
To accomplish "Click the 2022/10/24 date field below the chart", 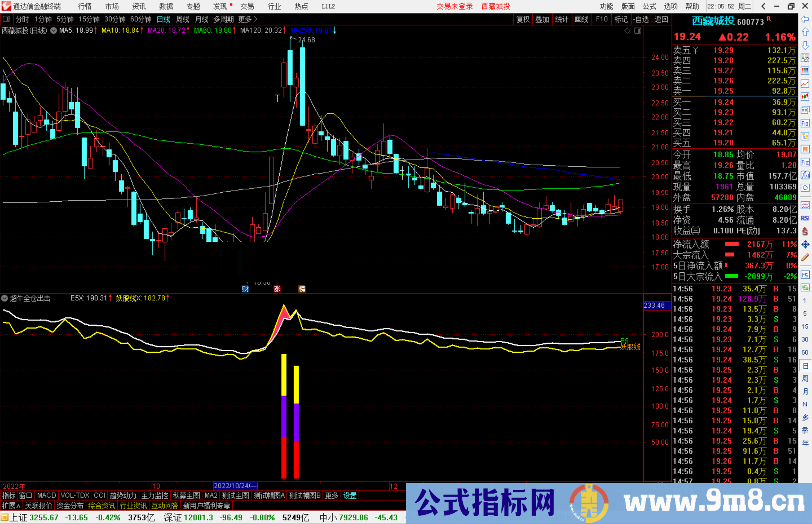I will pos(235,486).
